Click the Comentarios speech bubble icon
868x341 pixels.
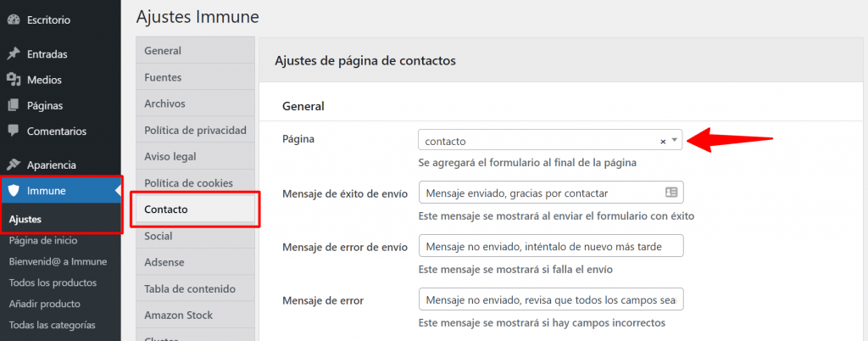pyautogui.click(x=14, y=131)
